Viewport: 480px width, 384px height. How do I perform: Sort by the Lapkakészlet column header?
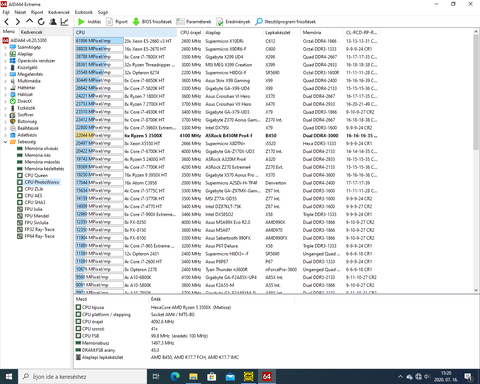(281, 33)
